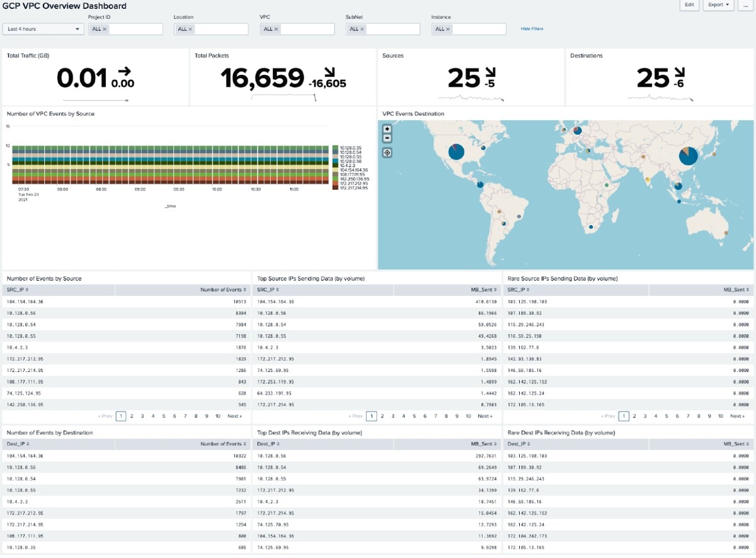
Task: Sort Top Dest IPs table by MB_Sent
Action: (x=484, y=445)
